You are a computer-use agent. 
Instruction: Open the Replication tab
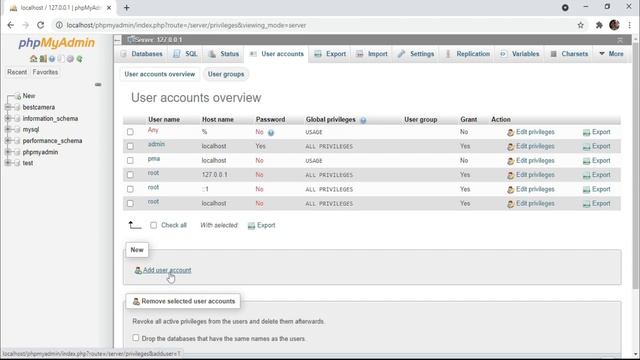tap(467, 54)
